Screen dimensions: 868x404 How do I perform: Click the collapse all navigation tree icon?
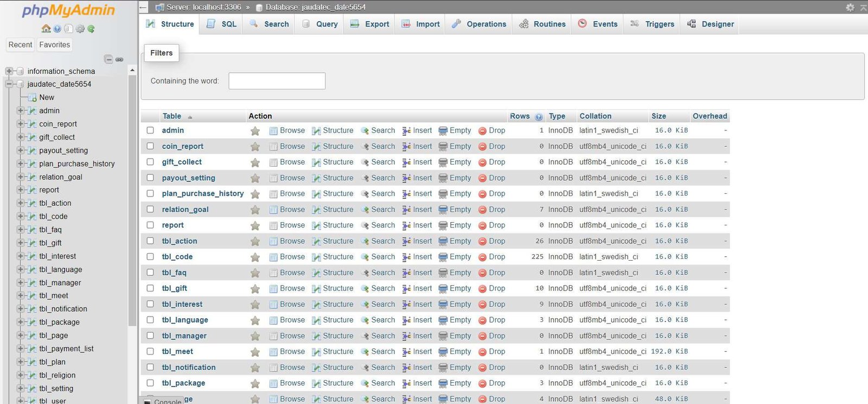(x=108, y=59)
